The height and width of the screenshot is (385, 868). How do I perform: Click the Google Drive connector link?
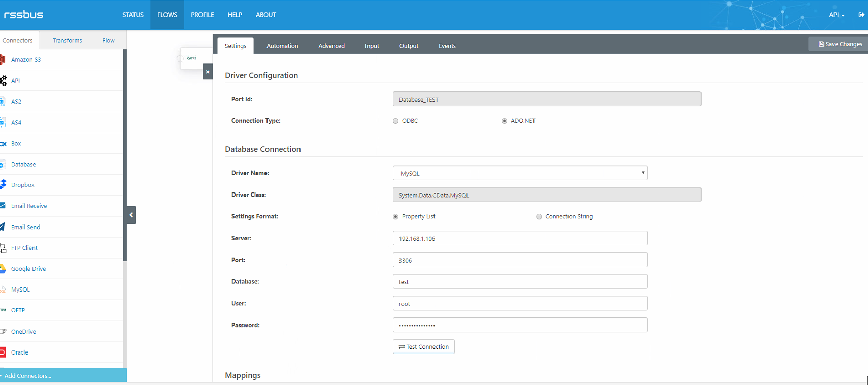[28, 269]
